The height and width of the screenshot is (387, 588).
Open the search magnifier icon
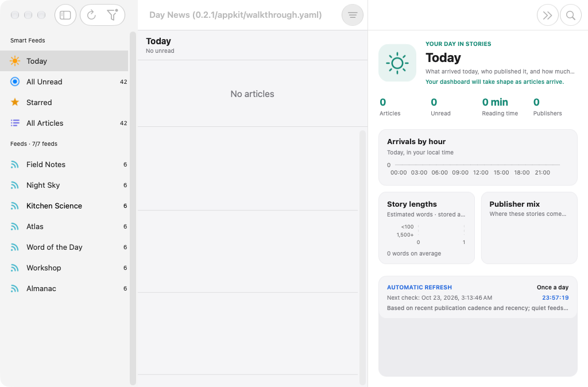pyautogui.click(x=570, y=15)
